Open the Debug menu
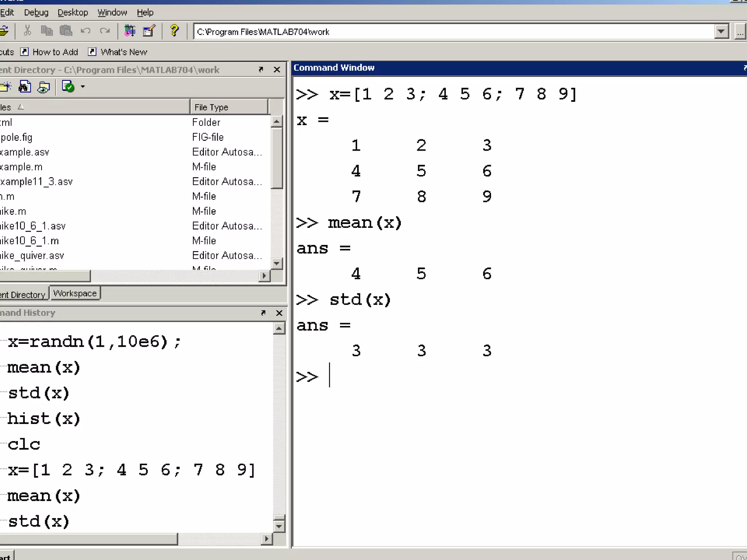The width and height of the screenshot is (747, 560). click(36, 12)
